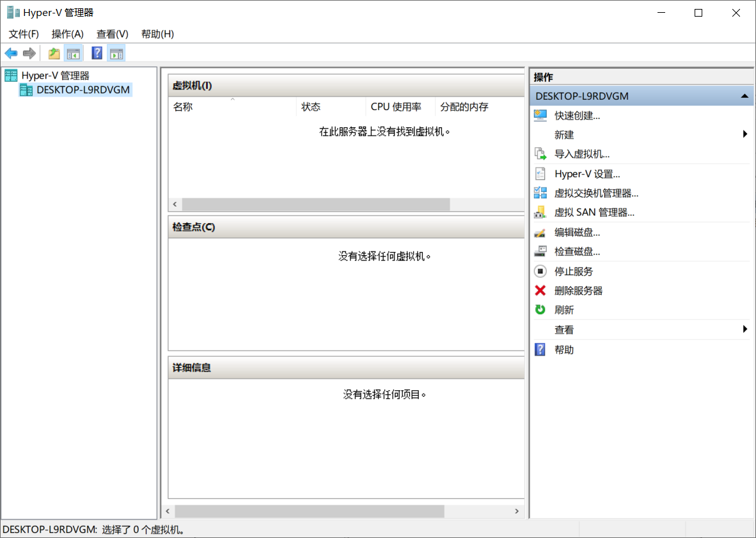Open the 查看(V) menu

(x=113, y=35)
